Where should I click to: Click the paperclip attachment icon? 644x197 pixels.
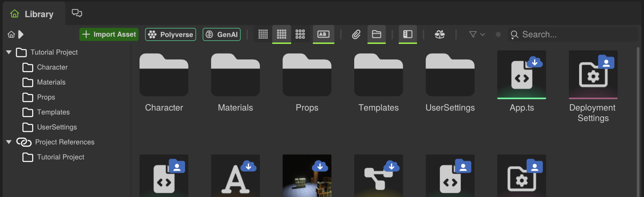coord(356,34)
